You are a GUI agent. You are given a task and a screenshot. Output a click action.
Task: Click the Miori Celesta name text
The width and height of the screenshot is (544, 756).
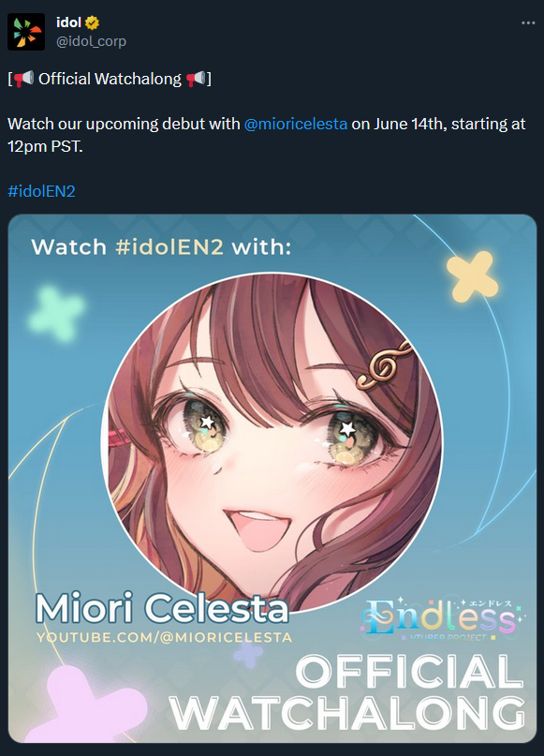pyautogui.click(x=162, y=608)
